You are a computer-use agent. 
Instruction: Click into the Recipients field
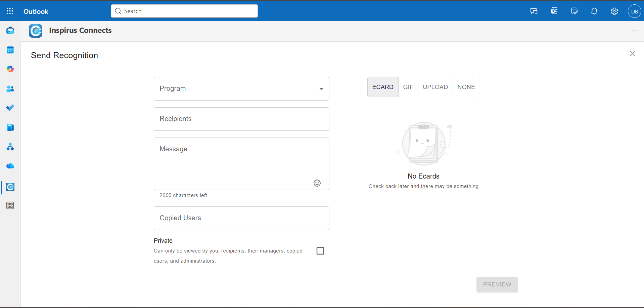(x=241, y=119)
